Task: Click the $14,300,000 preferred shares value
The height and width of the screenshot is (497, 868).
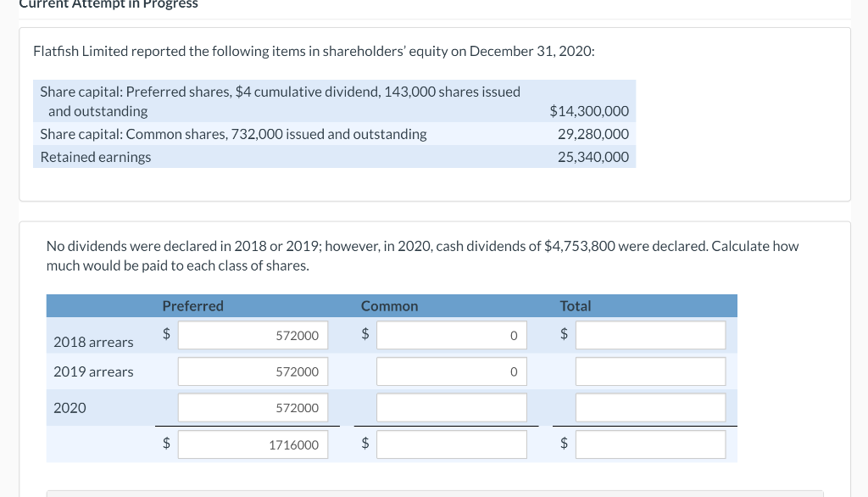Action: (589, 111)
